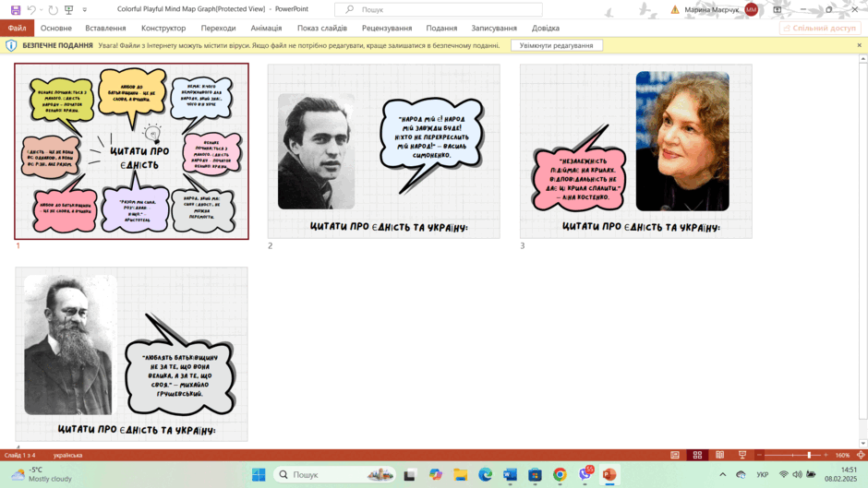Click the PowerPoint taskbar icon
Image resolution: width=868 pixels, height=488 pixels.
click(609, 475)
